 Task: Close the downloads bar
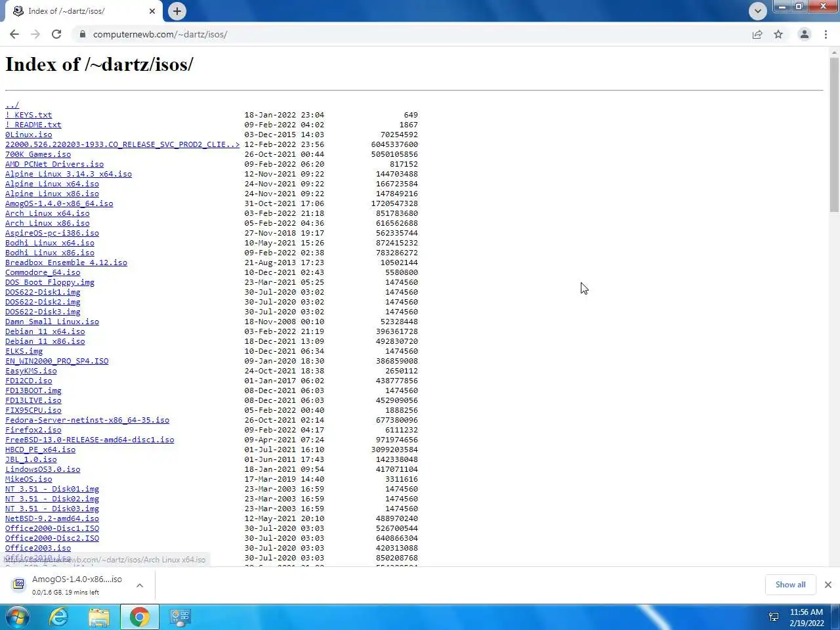(x=828, y=585)
